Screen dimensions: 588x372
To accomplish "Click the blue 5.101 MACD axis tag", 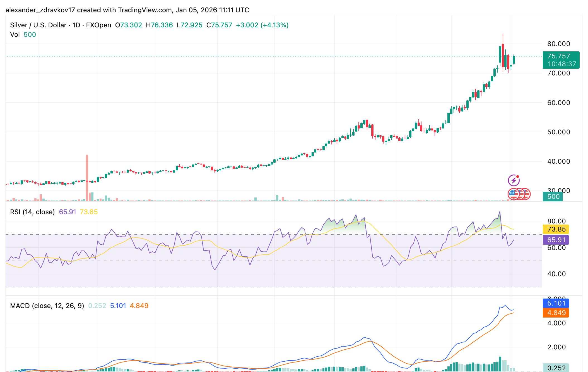I will [x=556, y=303].
